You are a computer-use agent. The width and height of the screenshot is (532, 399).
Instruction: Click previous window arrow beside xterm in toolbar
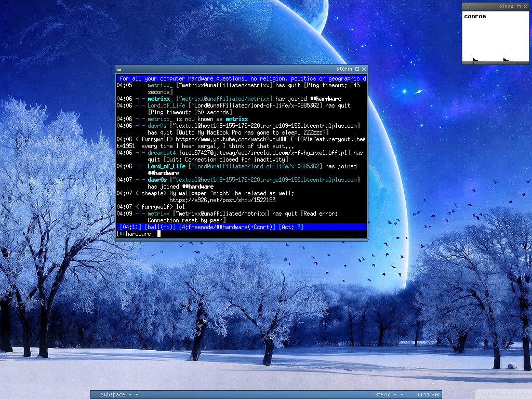pyautogui.click(x=395, y=395)
